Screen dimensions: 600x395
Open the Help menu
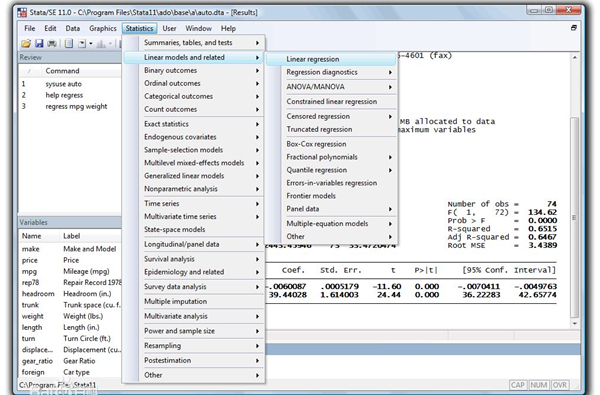[x=228, y=28]
